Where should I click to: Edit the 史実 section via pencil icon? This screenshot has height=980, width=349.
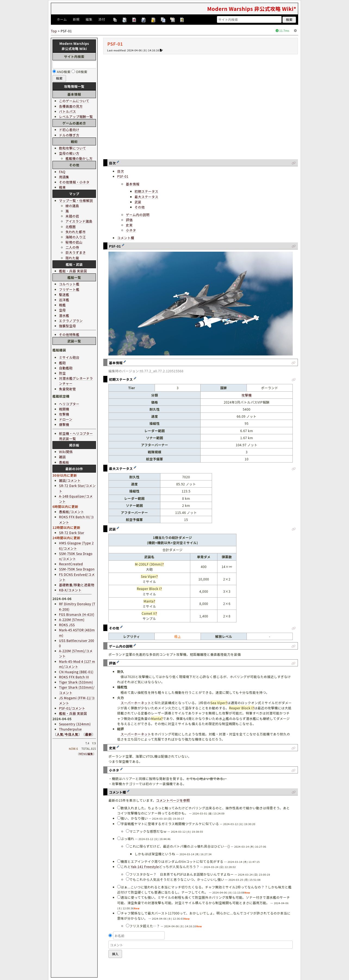pos(118,747)
